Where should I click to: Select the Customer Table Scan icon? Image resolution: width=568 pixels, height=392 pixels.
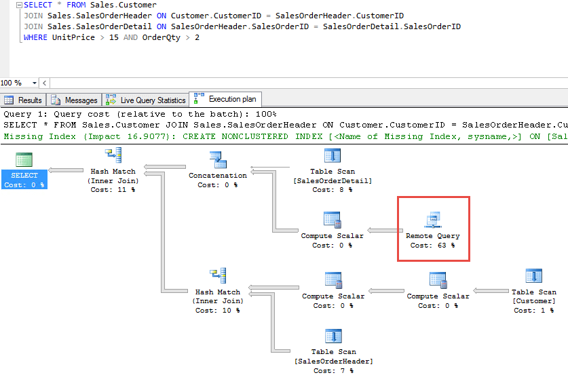pos(533,277)
